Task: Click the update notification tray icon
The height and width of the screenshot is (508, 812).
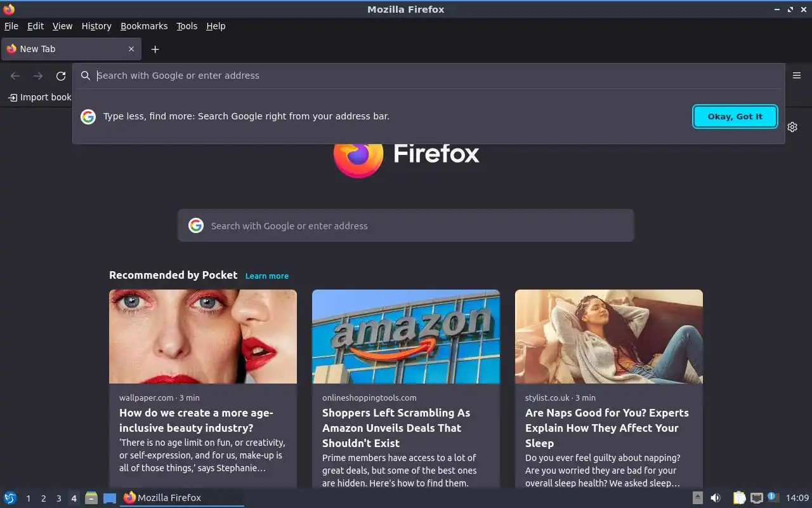Action: [773, 497]
